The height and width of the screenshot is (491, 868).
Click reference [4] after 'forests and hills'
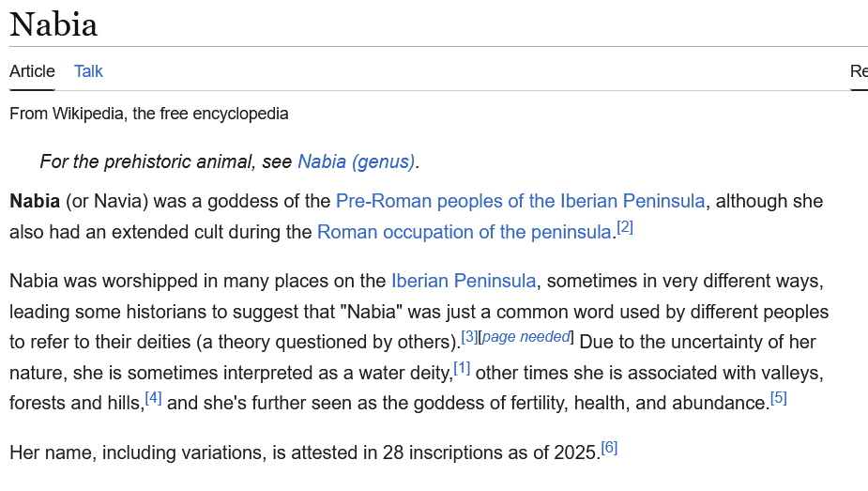(153, 398)
